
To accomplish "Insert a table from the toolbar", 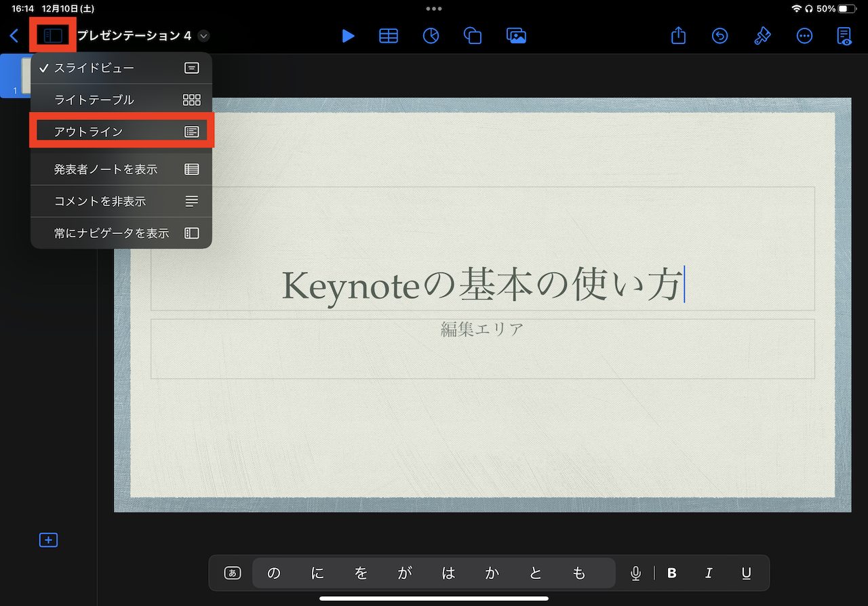I will [389, 36].
